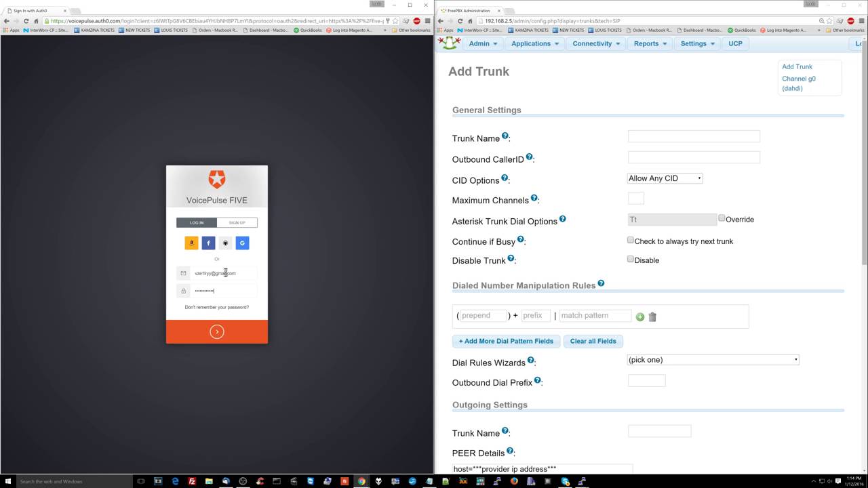Click Amazon login icon in VoicePulse window
Viewport: 868px width, 488px height.
point(192,243)
